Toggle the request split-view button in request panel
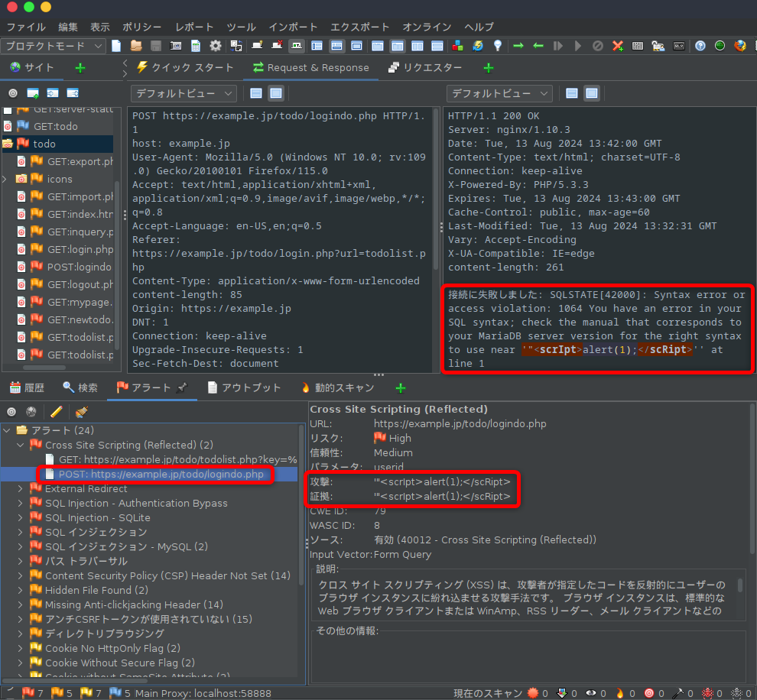757x700 pixels. click(x=256, y=93)
